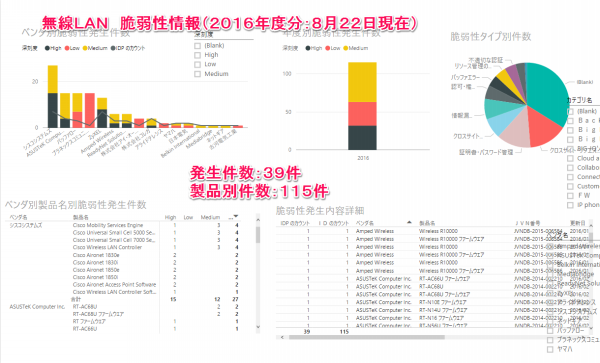This screenshot has width=600, height=363.
Task: Select the teal (Blank) pie slice
Action: tap(547, 90)
